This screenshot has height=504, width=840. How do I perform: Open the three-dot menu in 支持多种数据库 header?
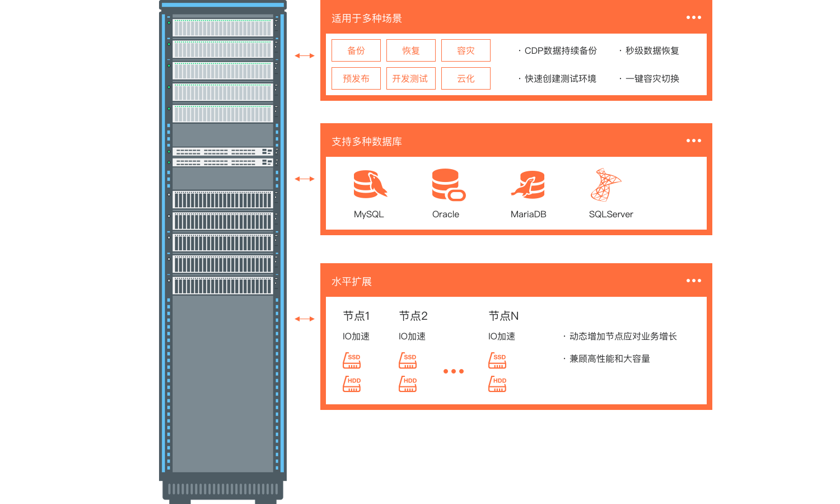(694, 141)
